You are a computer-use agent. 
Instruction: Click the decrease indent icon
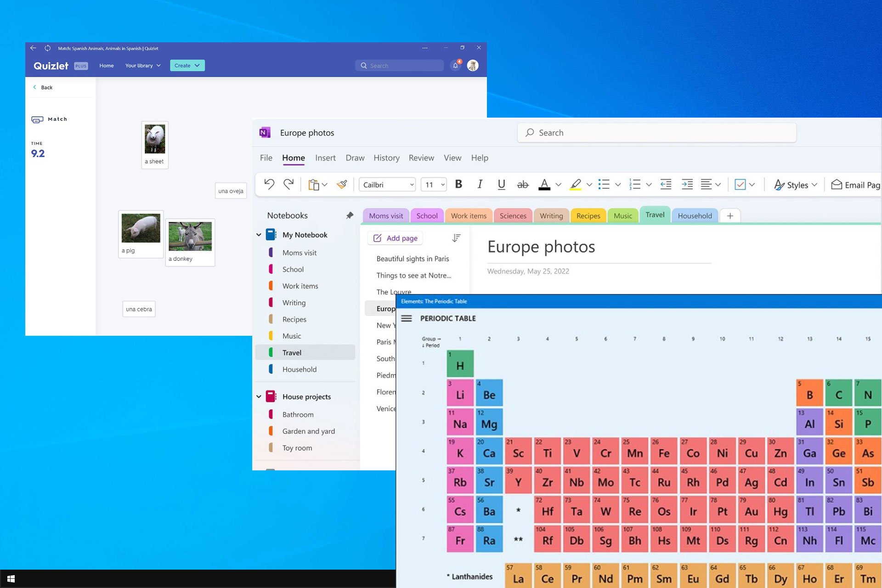point(666,184)
